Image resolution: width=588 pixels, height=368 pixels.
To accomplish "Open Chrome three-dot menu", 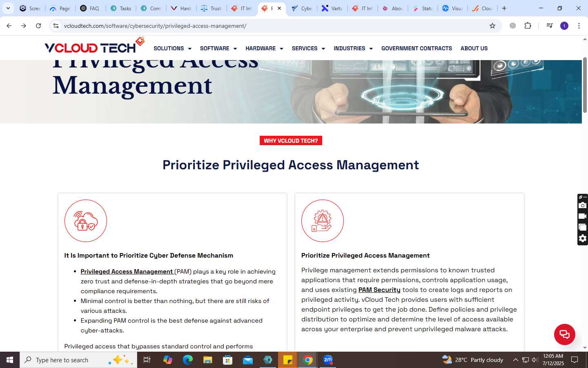I will tap(579, 26).
